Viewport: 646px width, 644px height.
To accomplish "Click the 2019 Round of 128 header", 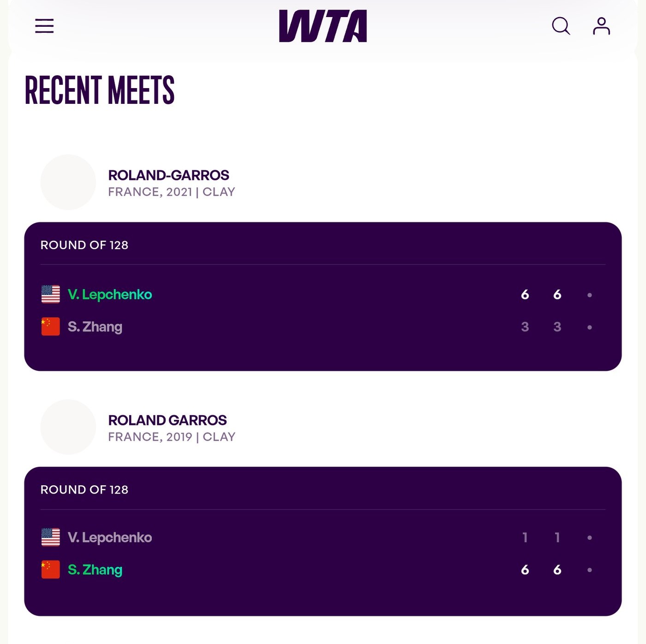I will pos(84,490).
